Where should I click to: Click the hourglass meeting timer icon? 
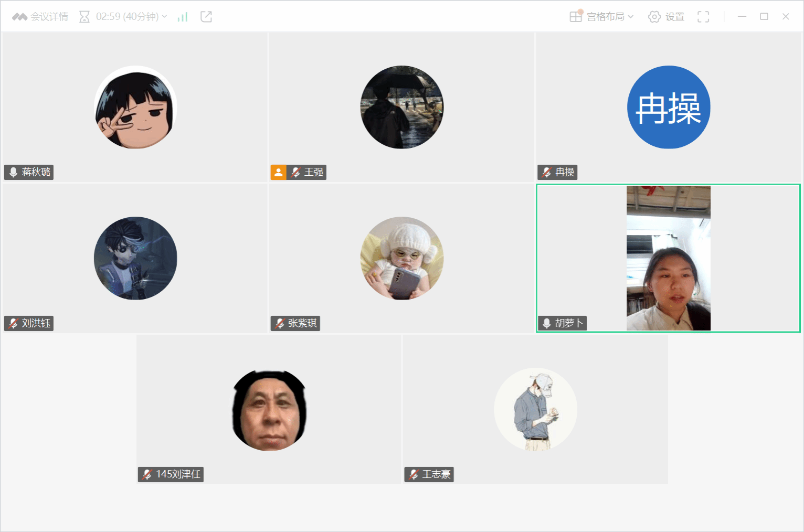pyautogui.click(x=84, y=17)
